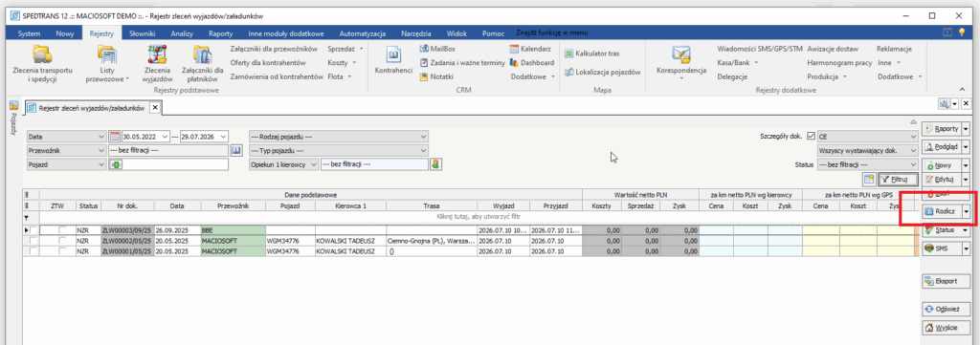Open the Data filter type dropdown
Viewport: 980px width, 345px height.
pos(67,136)
